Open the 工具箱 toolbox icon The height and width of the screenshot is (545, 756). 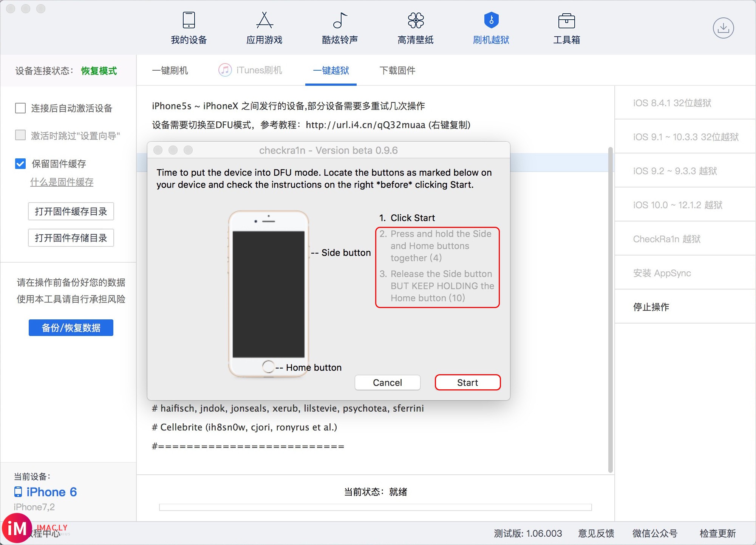566,21
